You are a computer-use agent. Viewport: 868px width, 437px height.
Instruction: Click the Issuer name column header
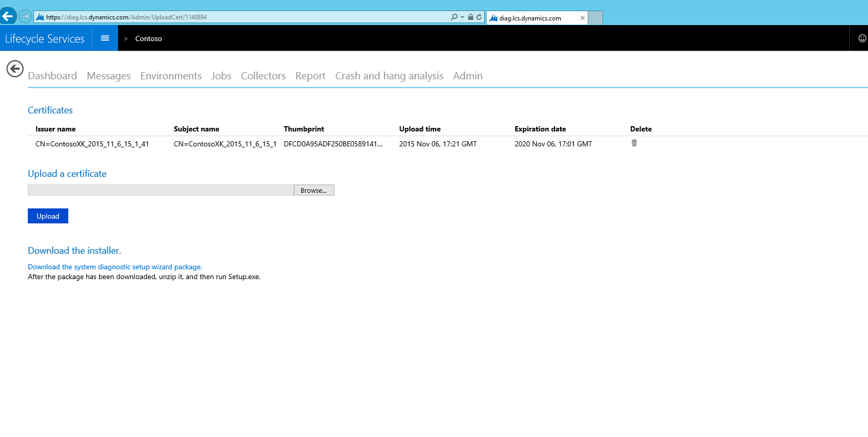56,129
